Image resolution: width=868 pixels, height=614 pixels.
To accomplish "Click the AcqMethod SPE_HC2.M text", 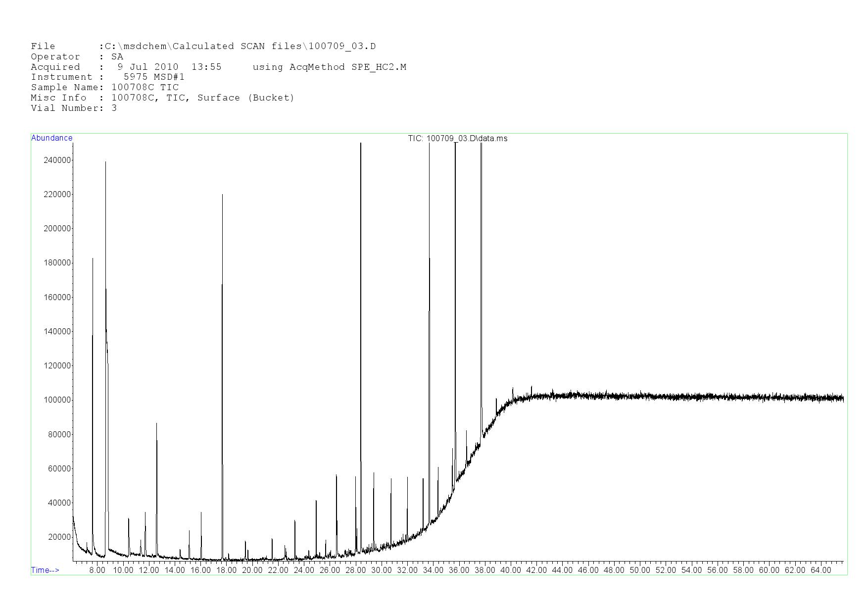I will 329,67.
